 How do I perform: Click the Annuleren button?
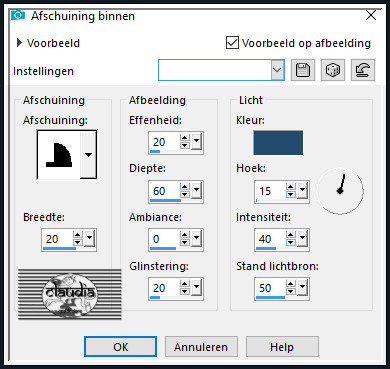[x=201, y=347]
